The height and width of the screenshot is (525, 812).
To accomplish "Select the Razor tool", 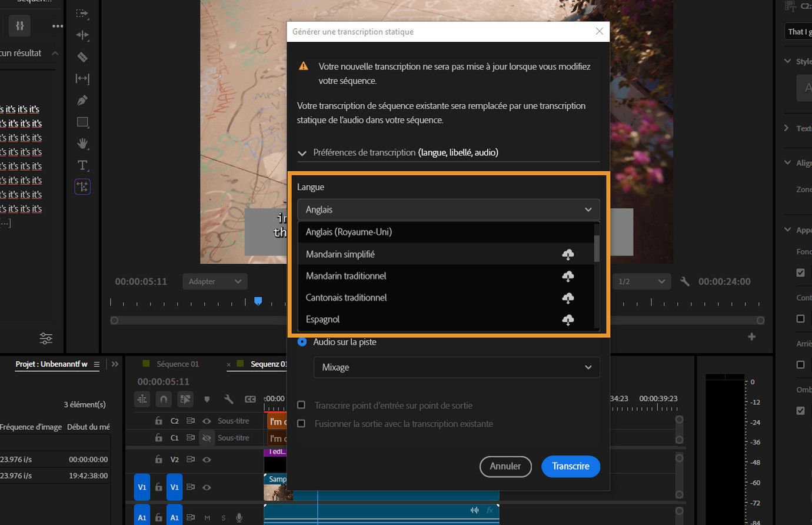I will (82, 57).
